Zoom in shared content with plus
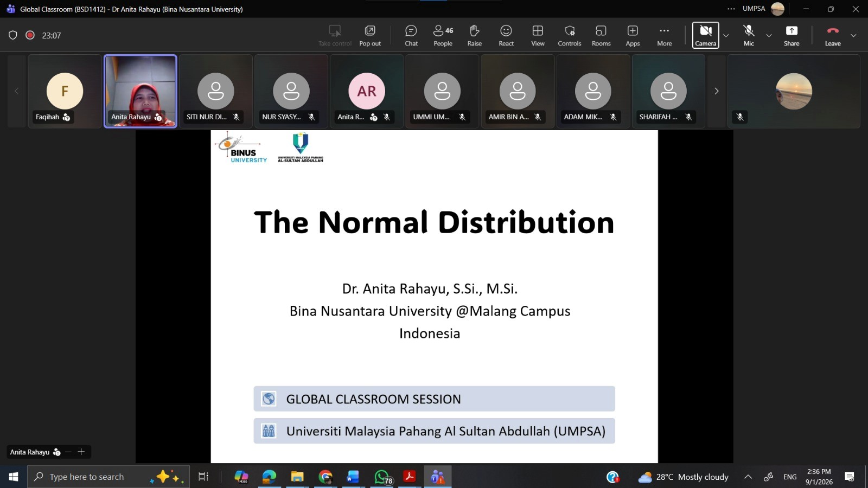This screenshot has height=488, width=868. pyautogui.click(x=81, y=452)
